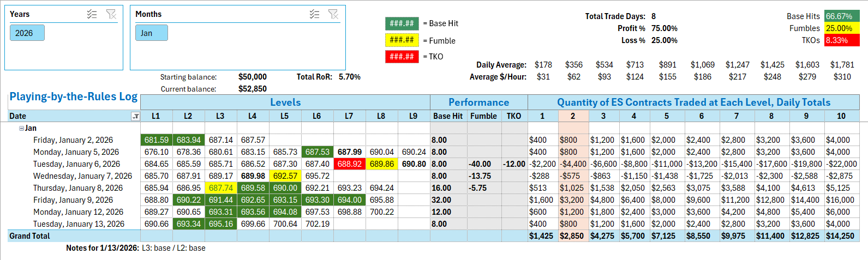The height and width of the screenshot is (260, 868).
Task: Open the Date column filter dropdown
Action: click(135, 116)
